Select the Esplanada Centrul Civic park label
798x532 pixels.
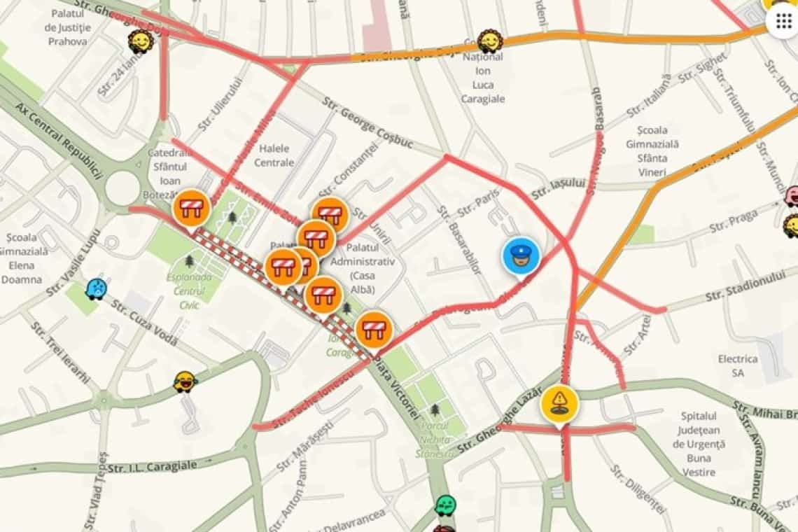coord(189,290)
